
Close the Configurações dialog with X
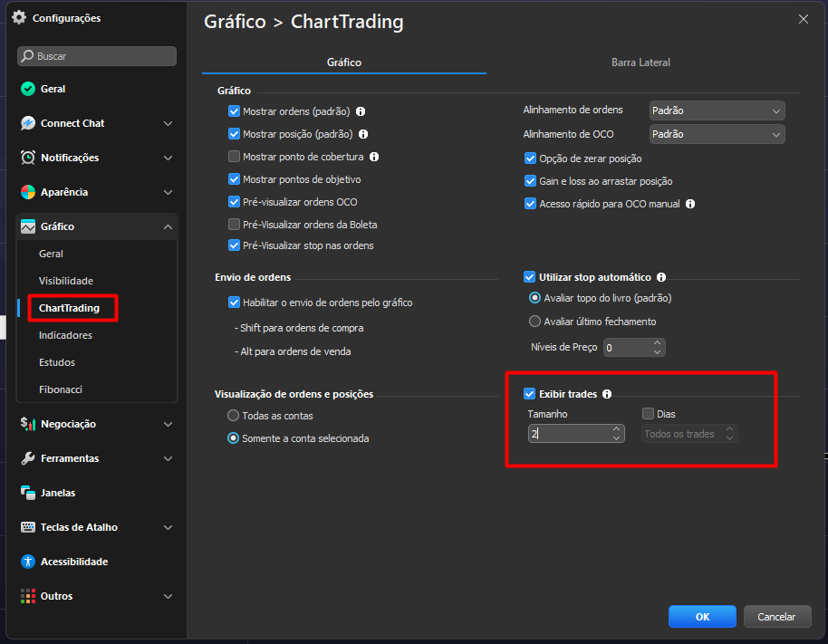pyautogui.click(x=804, y=19)
